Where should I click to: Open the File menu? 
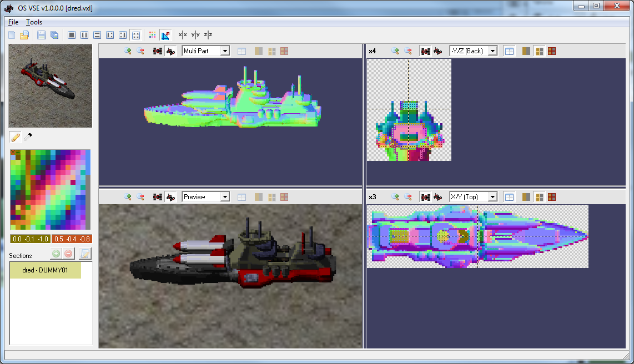pos(13,22)
